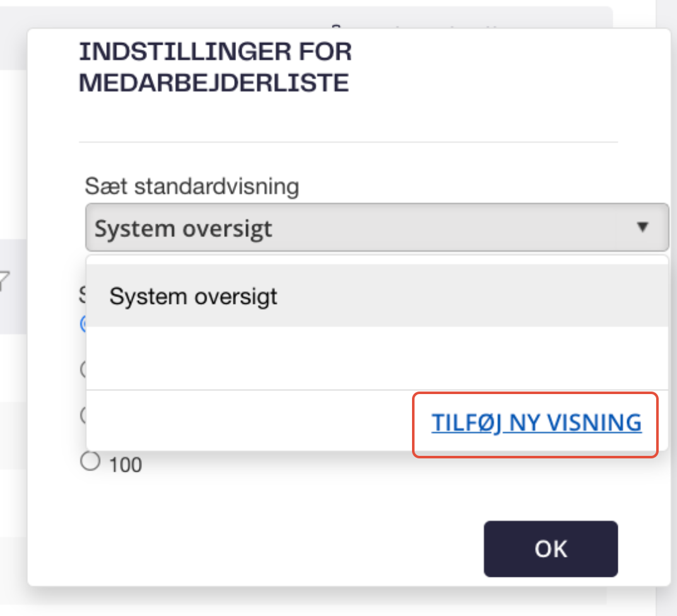The width and height of the screenshot is (677, 616).
Task: Select the second partially hidden radio button
Action: [x=83, y=369]
